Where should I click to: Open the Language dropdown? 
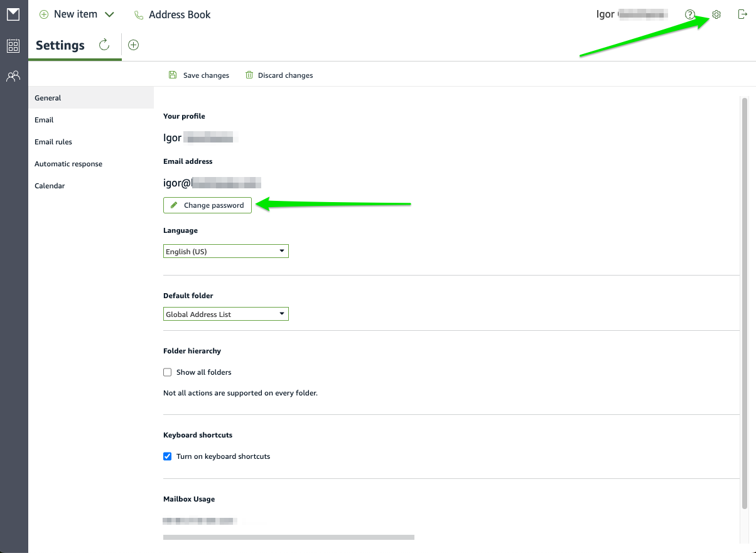[x=225, y=251]
